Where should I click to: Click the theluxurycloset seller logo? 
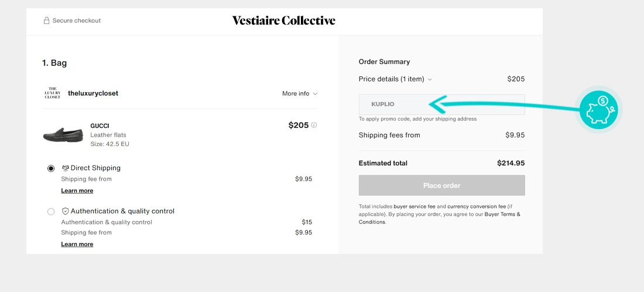(x=52, y=93)
